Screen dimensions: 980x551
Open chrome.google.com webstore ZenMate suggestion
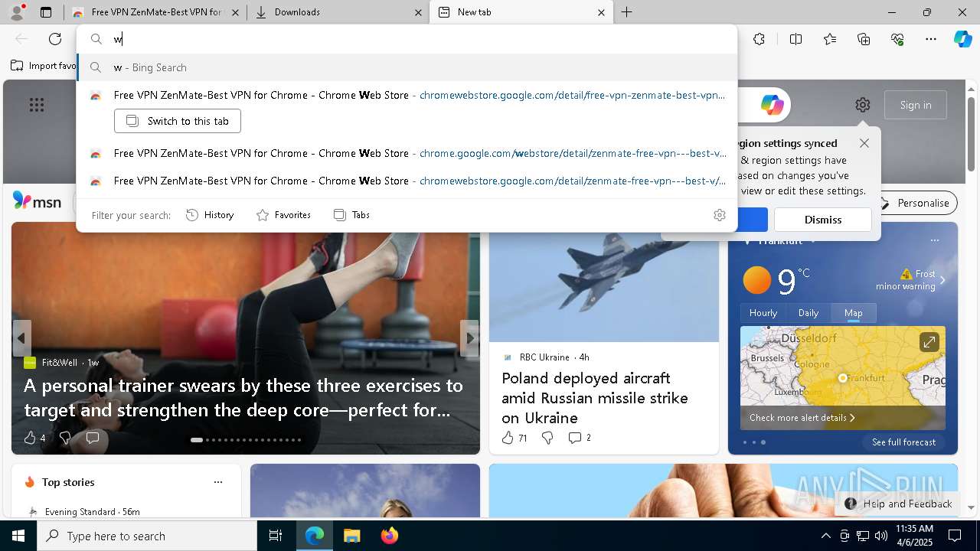point(407,153)
